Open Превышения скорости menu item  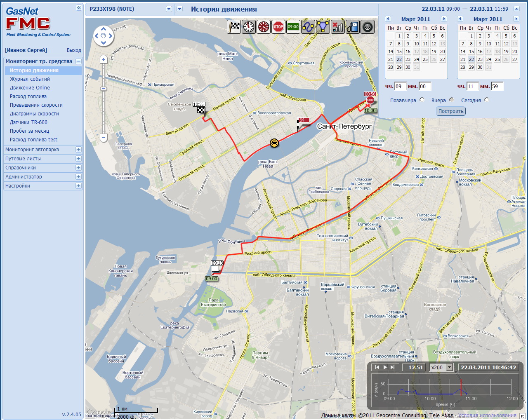tap(36, 105)
